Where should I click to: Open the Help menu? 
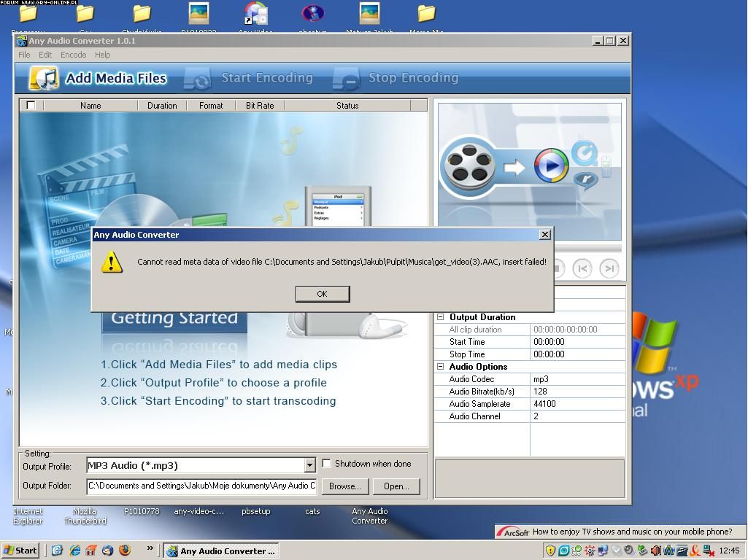pyautogui.click(x=103, y=55)
